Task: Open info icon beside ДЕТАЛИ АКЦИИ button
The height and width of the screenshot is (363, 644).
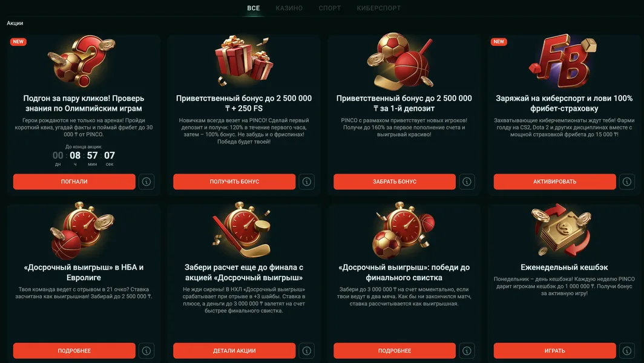Action: tap(306, 351)
